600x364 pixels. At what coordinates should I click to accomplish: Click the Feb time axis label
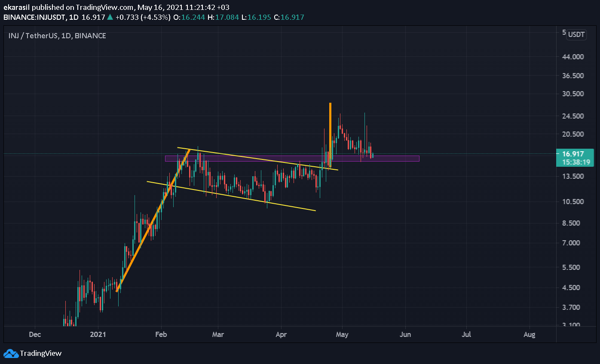tap(161, 334)
